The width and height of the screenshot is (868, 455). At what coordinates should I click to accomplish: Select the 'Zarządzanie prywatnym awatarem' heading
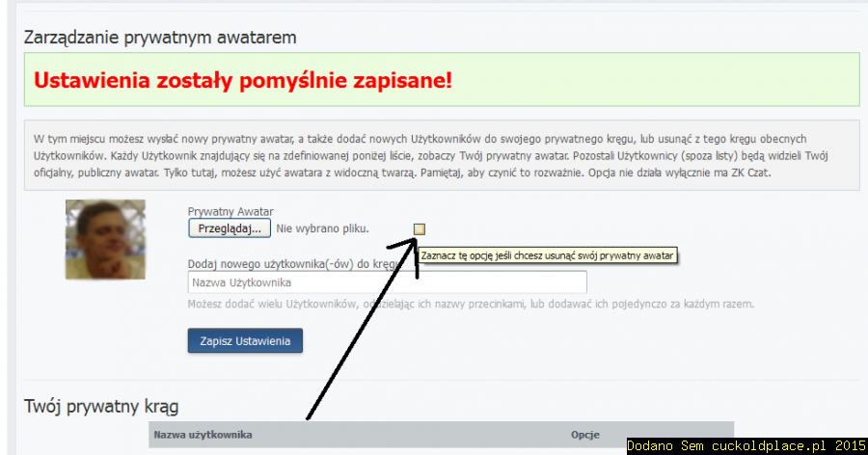(x=160, y=38)
